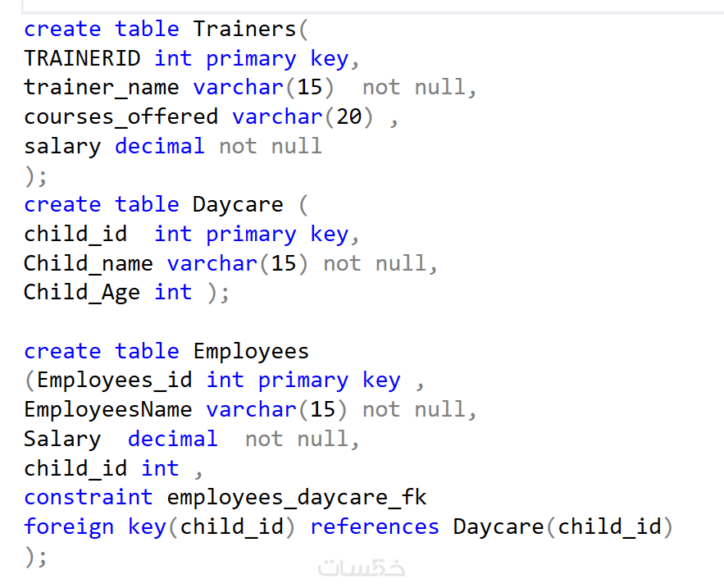Click the lowercase salary column in Trainers
This screenshot has width=724, height=588.
tap(61, 147)
